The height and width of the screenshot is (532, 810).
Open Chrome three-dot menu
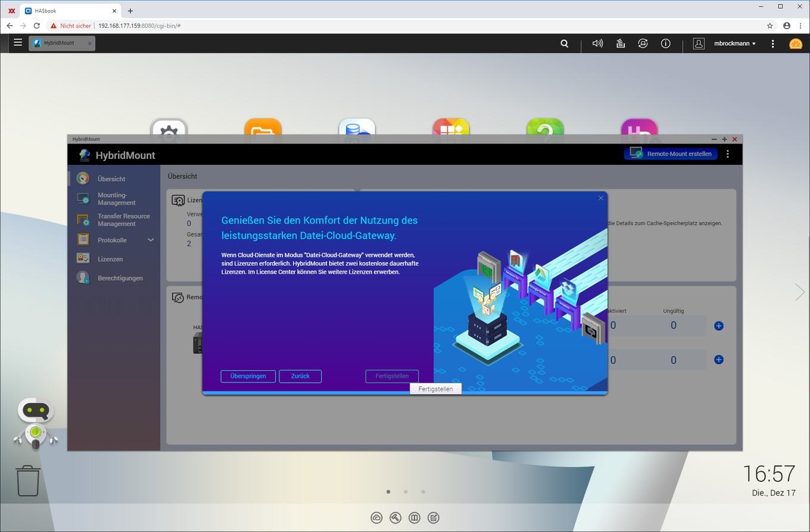click(x=802, y=26)
